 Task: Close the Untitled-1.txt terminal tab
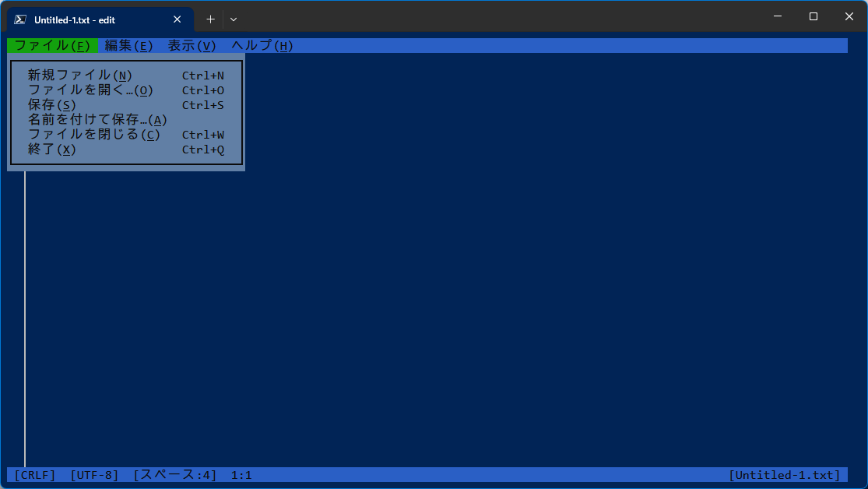click(x=177, y=19)
